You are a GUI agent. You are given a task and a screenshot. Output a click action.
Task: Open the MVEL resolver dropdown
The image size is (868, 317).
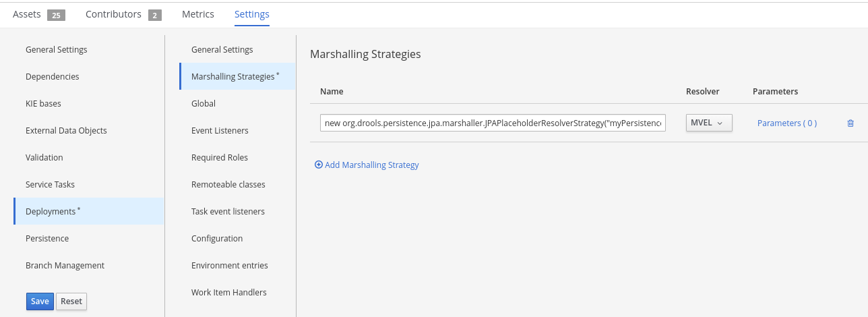click(708, 123)
